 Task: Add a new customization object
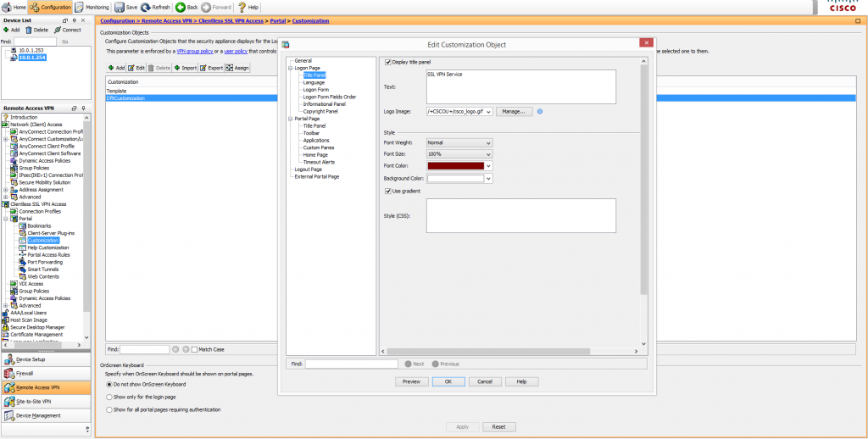click(x=116, y=68)
